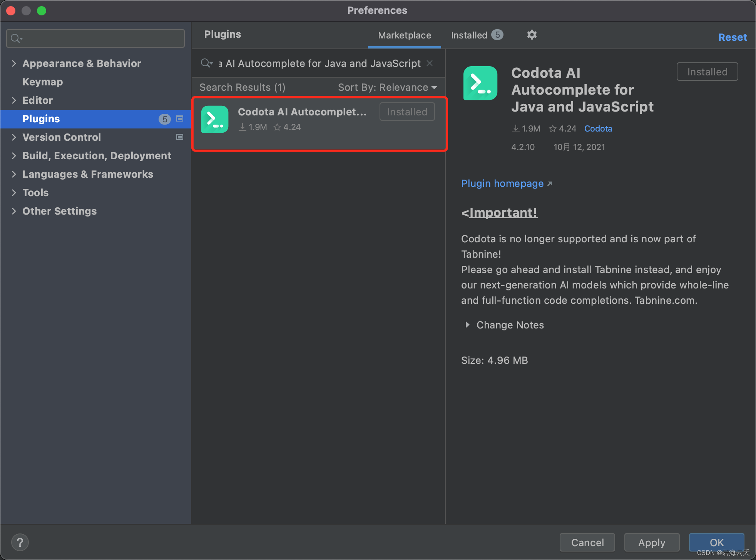Expand the Languages & Frameworks node
Viewport: 756px width, 560px height.
[x=14, y=174]
